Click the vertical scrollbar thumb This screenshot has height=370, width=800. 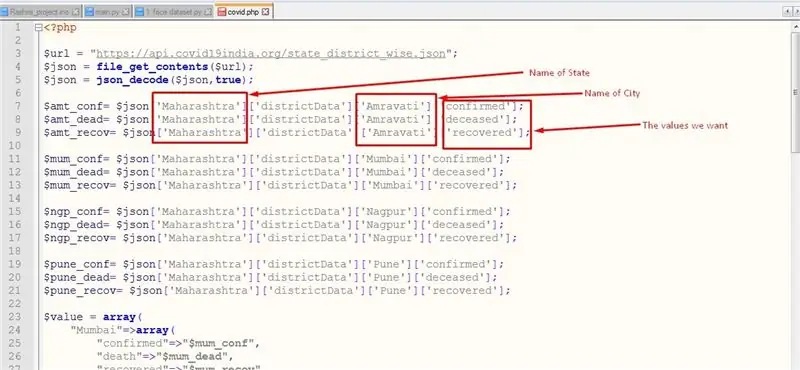[796, 91]
